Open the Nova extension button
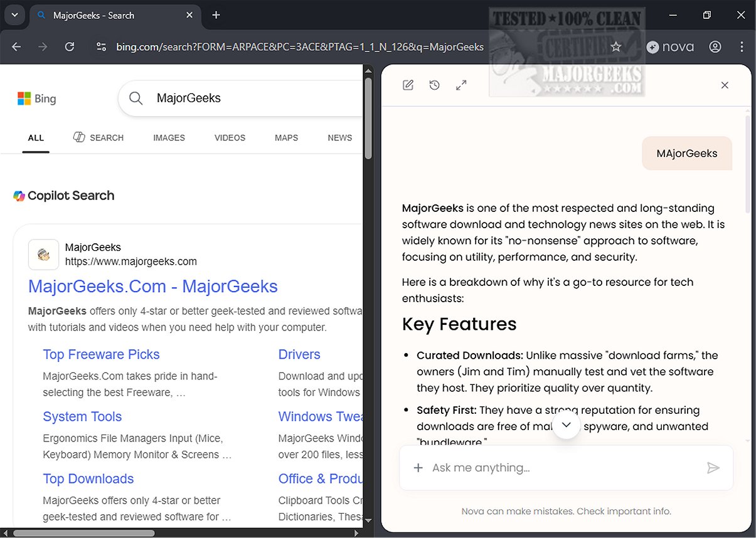Screen dimensions: 756x538 pyautogui.click(x=670, y=47)
